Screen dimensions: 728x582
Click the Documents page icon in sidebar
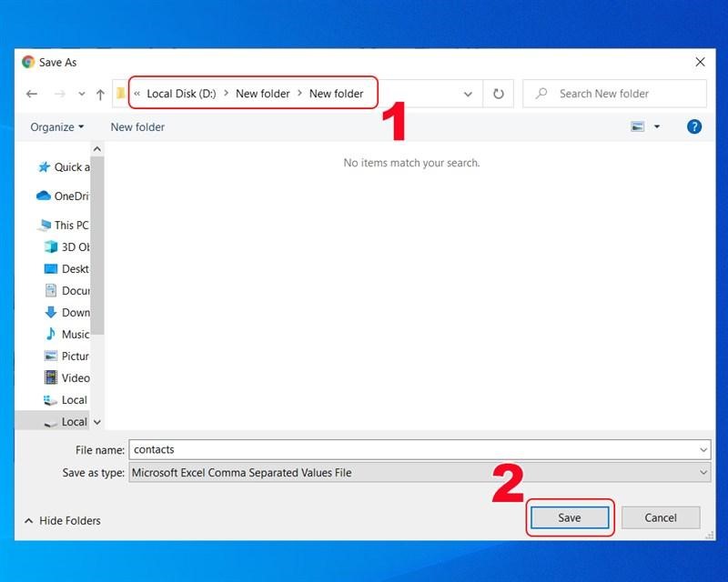click(51, 290)
